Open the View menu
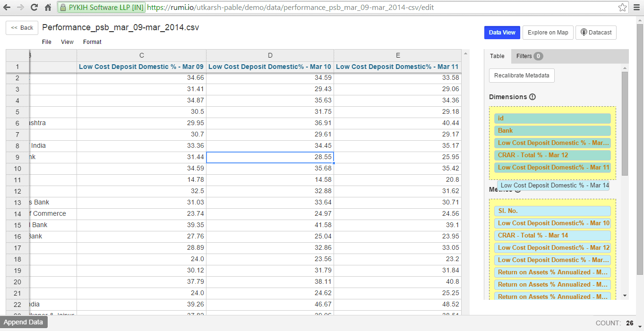This screenshot has width=644, height=331. pos(67,42)
